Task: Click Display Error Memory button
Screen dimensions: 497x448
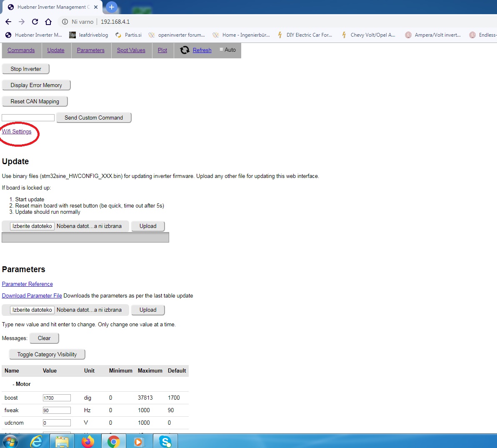Action: [x=36, y=85]
